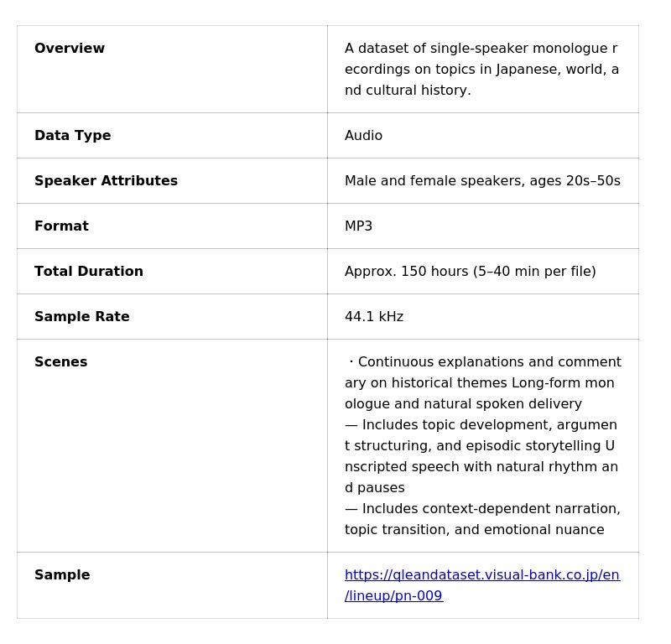671x644 pixels.
Task: Click the Data Type label
Action: pyautogui.click(x=73, y=136)
